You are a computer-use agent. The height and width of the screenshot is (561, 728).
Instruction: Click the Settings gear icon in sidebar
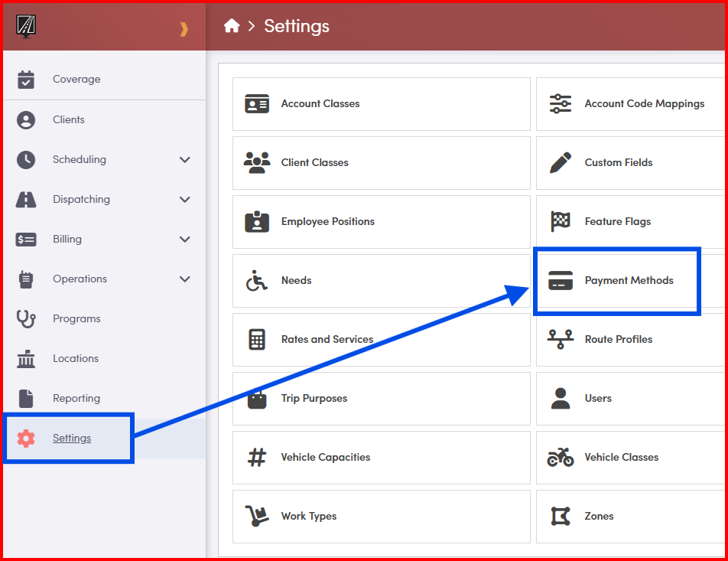(26, 439)
